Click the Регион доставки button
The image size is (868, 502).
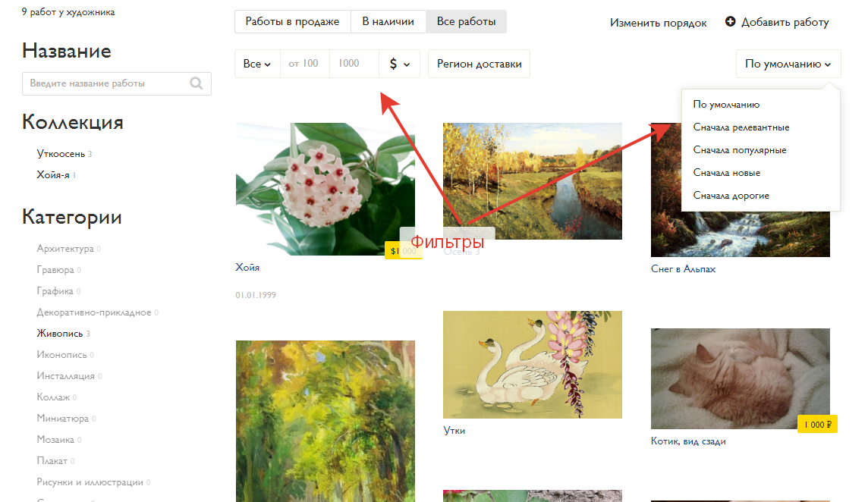click(x=479, y=64)
